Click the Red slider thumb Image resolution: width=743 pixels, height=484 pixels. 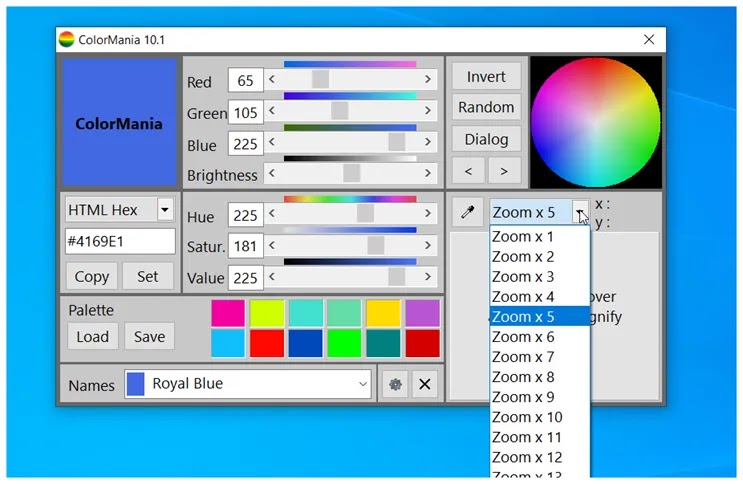click(321, 79)
